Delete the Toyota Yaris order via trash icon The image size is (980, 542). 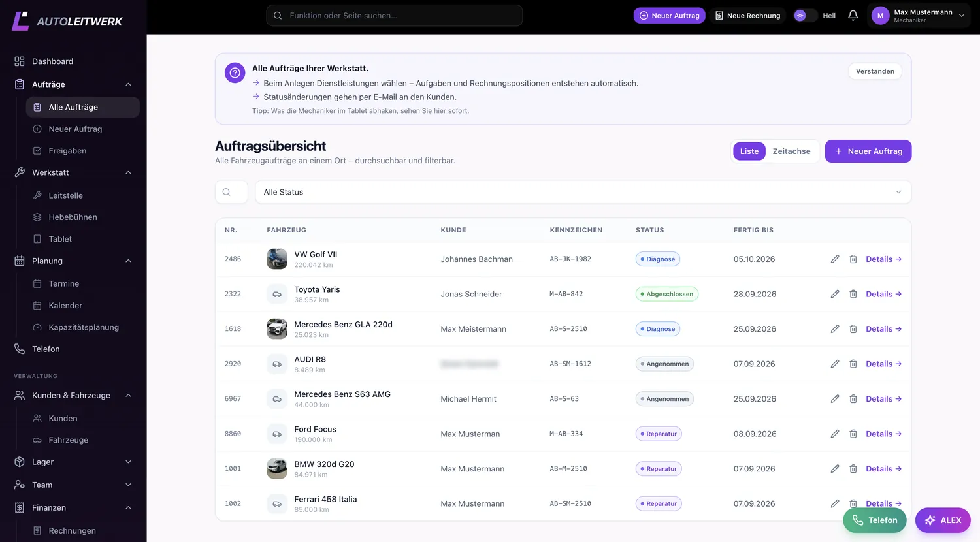click(853, 294)
